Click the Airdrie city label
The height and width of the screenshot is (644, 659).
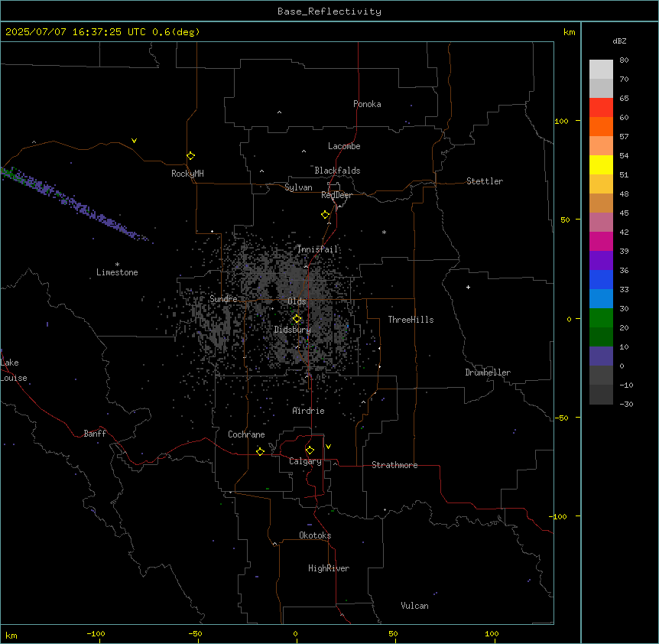309,411
